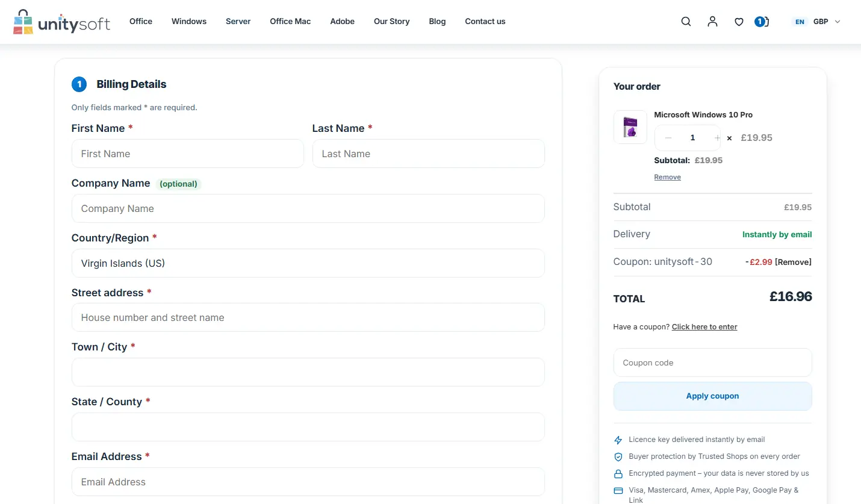Viewport: 861px width, 504px height.
Task: Open the search icon in header
Action: [686, 22]
